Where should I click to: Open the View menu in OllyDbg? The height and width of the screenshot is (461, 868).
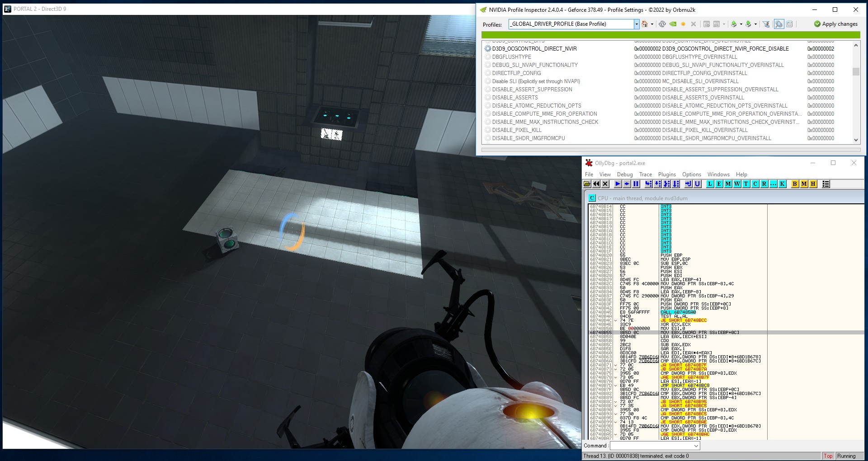click(x=605, y=174)
